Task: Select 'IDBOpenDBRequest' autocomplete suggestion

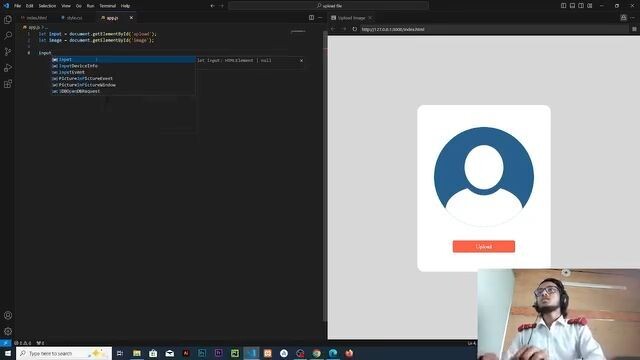Action: click(x=123, y=91)
